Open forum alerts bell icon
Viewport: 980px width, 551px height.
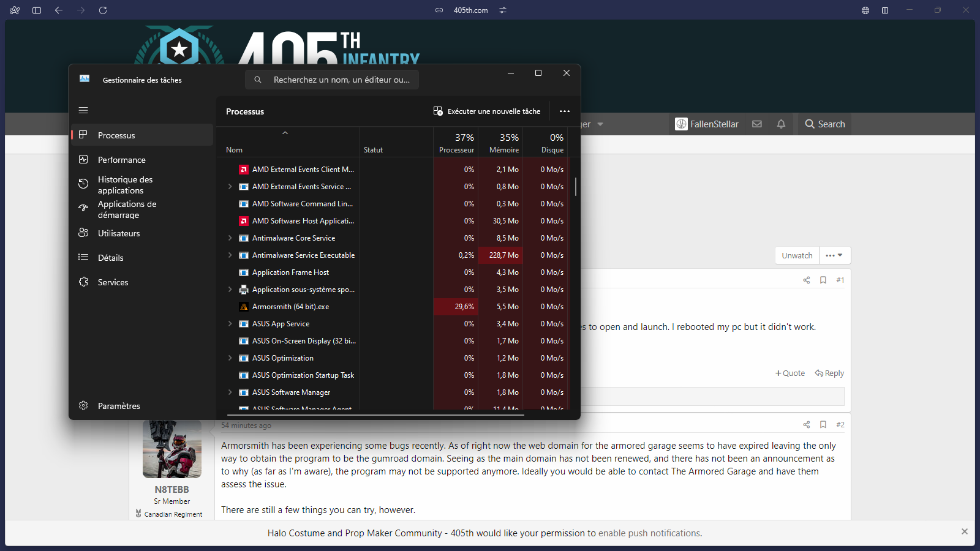coord(781,124)
